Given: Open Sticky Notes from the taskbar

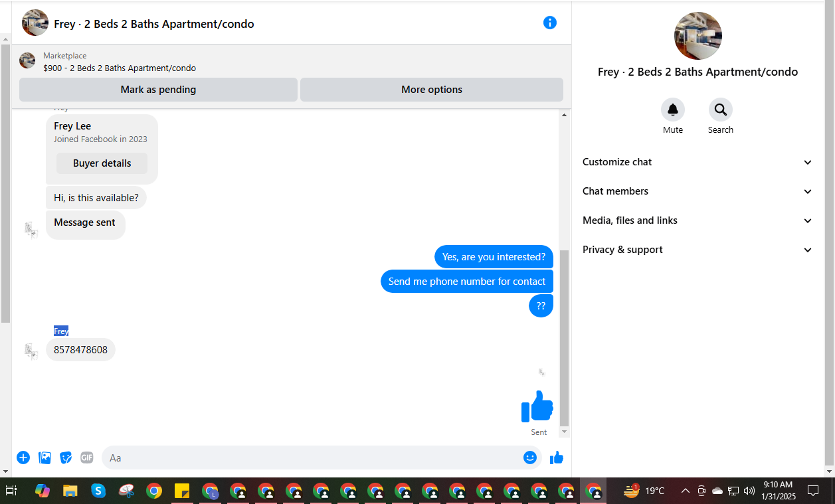Looking at the screenshot, I should (x=182, y=491).
